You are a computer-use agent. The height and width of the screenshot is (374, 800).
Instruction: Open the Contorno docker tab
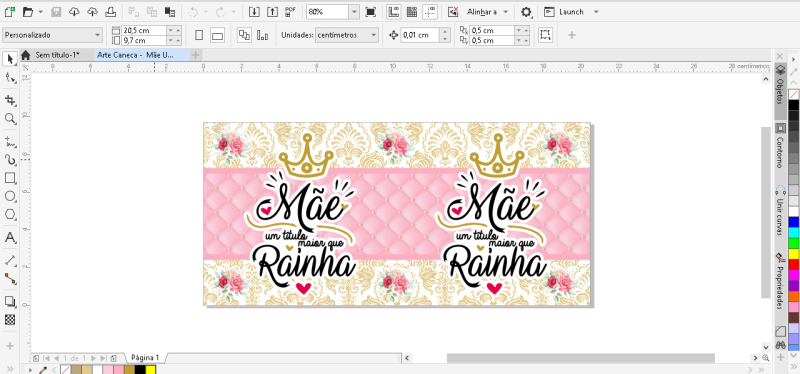pyautogui.click(x=780, y=146)
